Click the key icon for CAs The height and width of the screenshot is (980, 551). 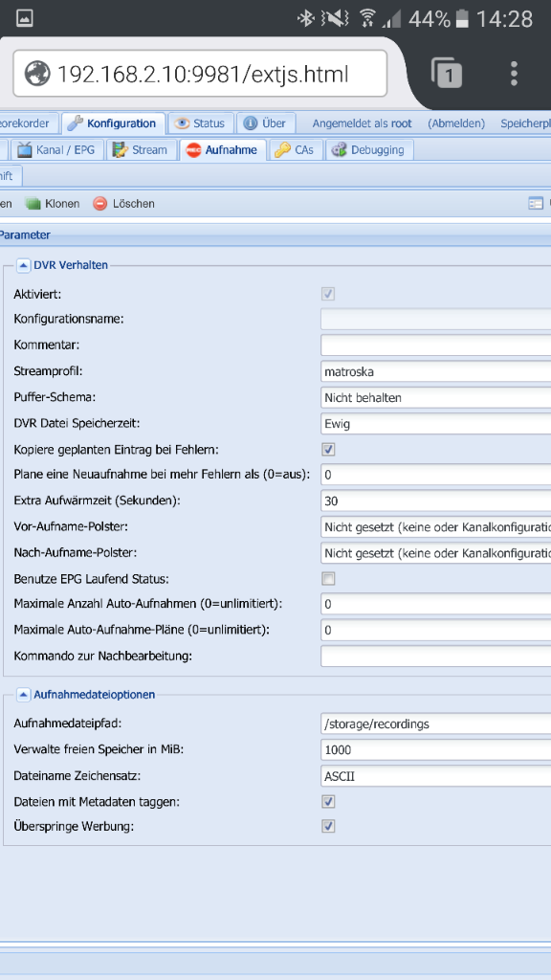282,150
